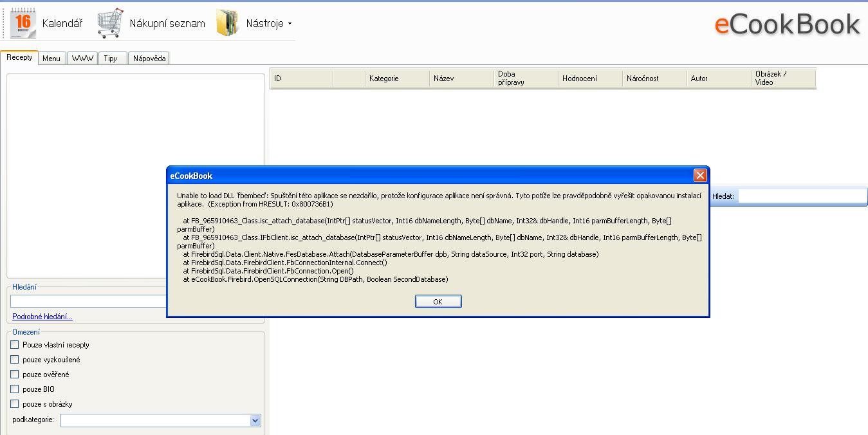Check the pouze ověřené option
The width and height of the screenshot is (868, 435).
[15, 375]
